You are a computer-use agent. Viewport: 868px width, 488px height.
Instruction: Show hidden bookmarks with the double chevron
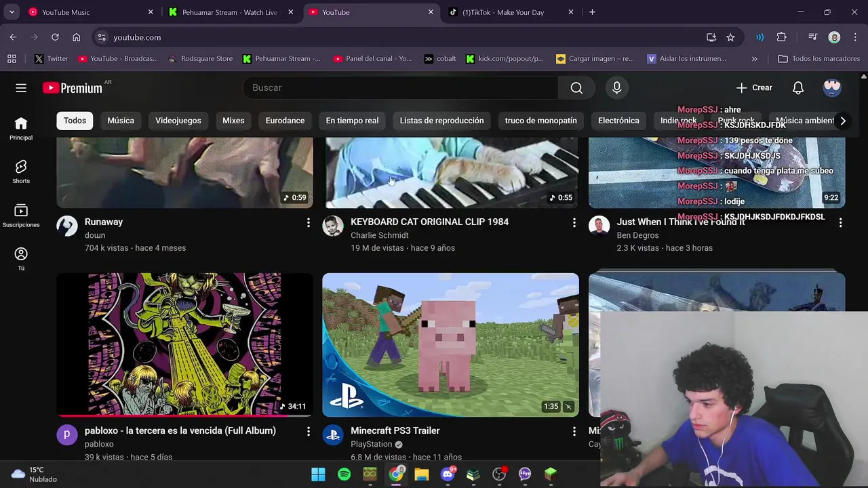click(755, 59)
